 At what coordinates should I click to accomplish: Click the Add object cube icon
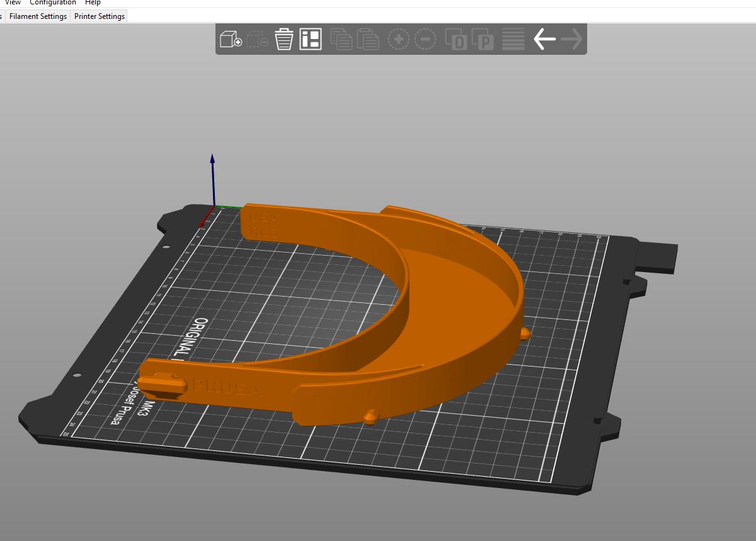click(231, 39)
